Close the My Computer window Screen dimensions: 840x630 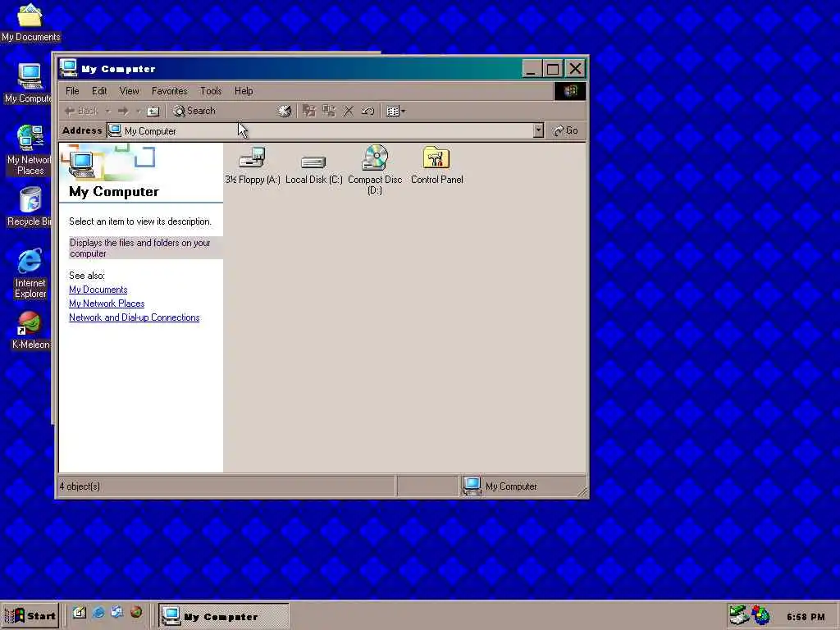575,69
